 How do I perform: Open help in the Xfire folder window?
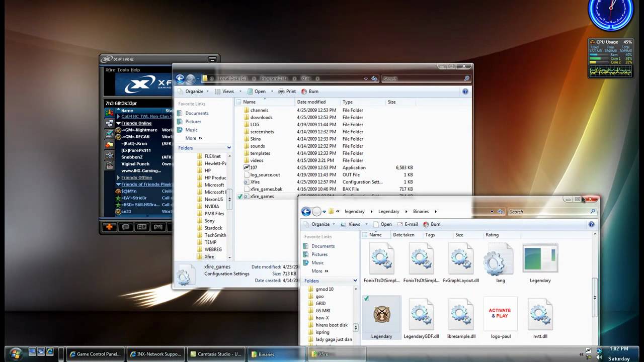[465, 92]
